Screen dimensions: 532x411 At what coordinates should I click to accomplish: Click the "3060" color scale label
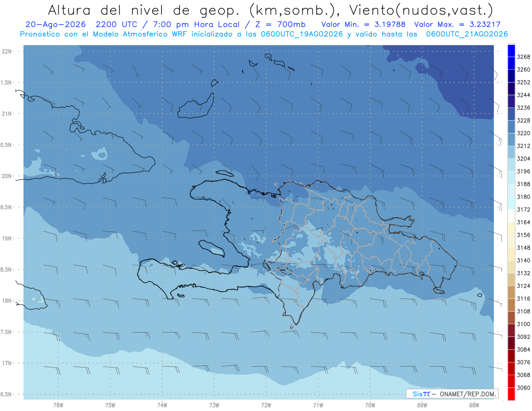(524, 388)
